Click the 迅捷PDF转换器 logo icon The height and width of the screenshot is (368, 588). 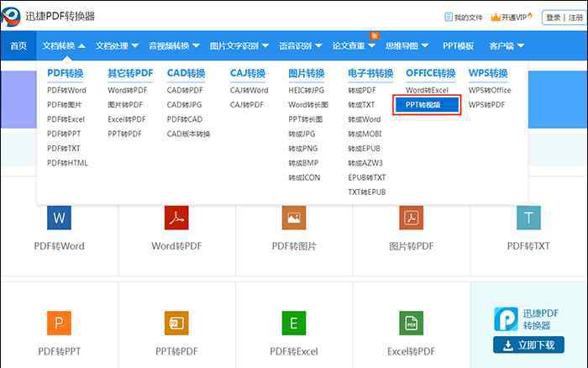pyautogui.click(x=11, y=16)
